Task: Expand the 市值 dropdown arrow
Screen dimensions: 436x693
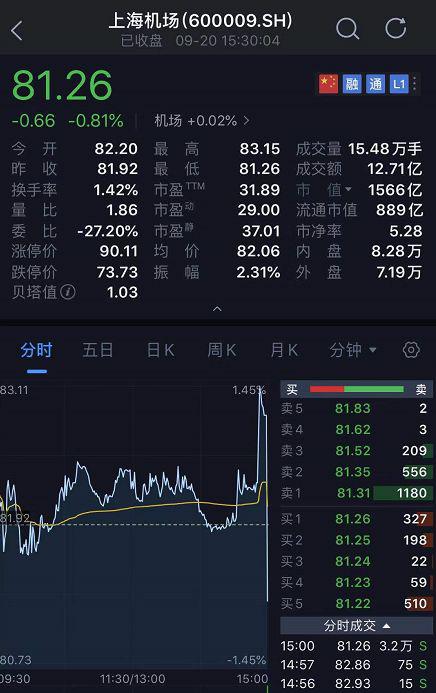Action: point(348,190)
